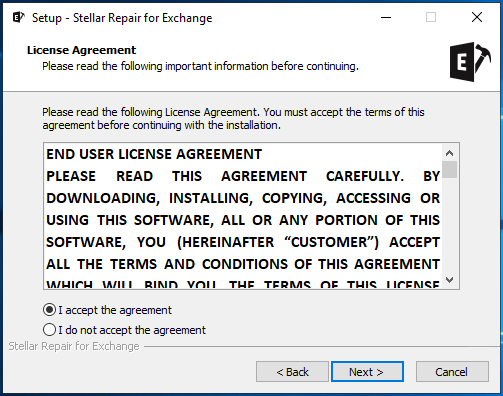Click "END USER LICENSE AGREEMENT" heading text

point(154,154)
